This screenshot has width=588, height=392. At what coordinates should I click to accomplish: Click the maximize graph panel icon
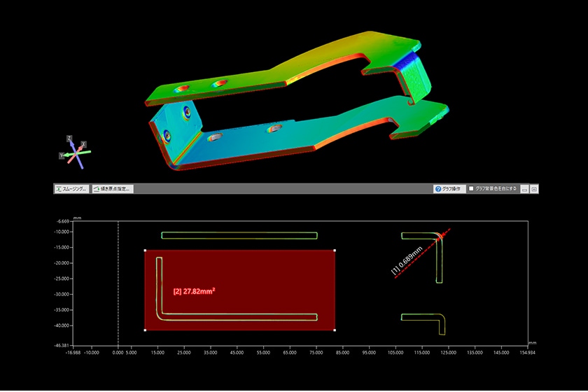coord(534,189)
